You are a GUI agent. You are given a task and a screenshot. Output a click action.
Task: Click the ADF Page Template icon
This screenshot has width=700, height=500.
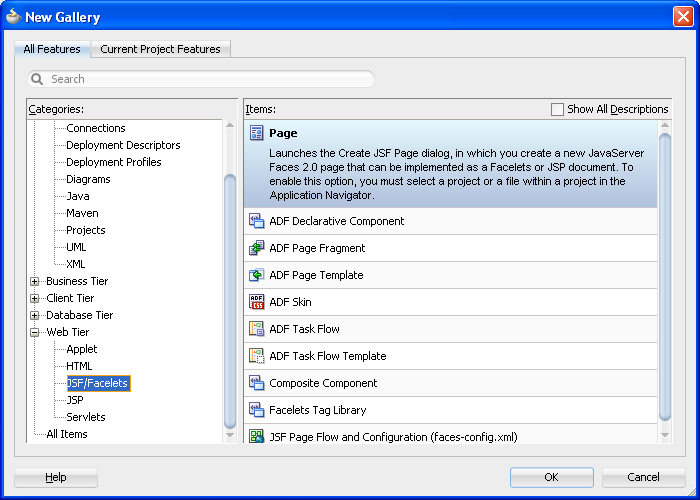click(257, 275)
